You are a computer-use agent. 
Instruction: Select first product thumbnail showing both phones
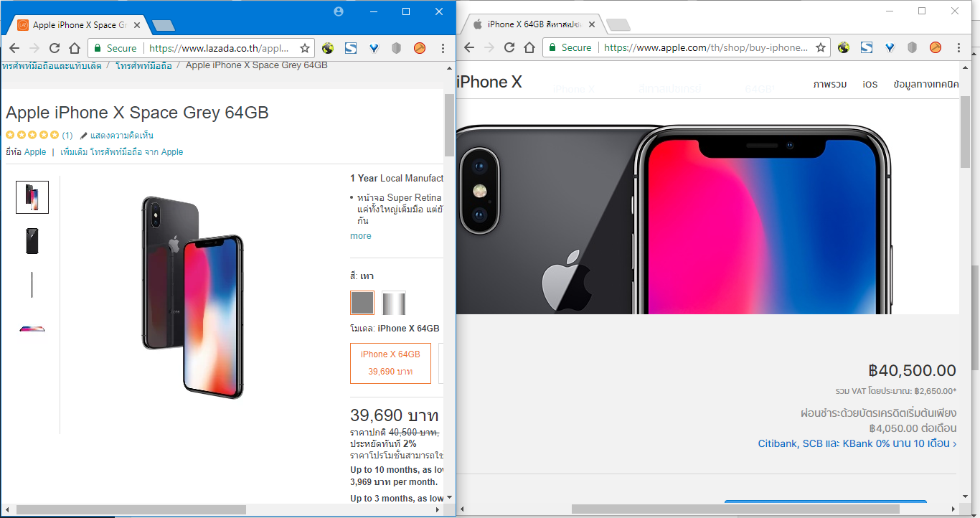(32, 197)
